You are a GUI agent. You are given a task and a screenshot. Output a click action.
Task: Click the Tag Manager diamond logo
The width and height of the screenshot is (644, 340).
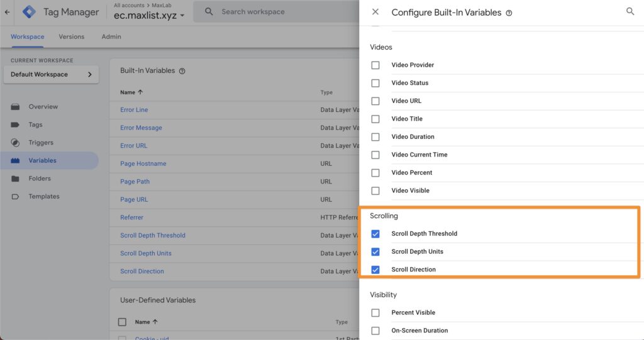(29, 12)
